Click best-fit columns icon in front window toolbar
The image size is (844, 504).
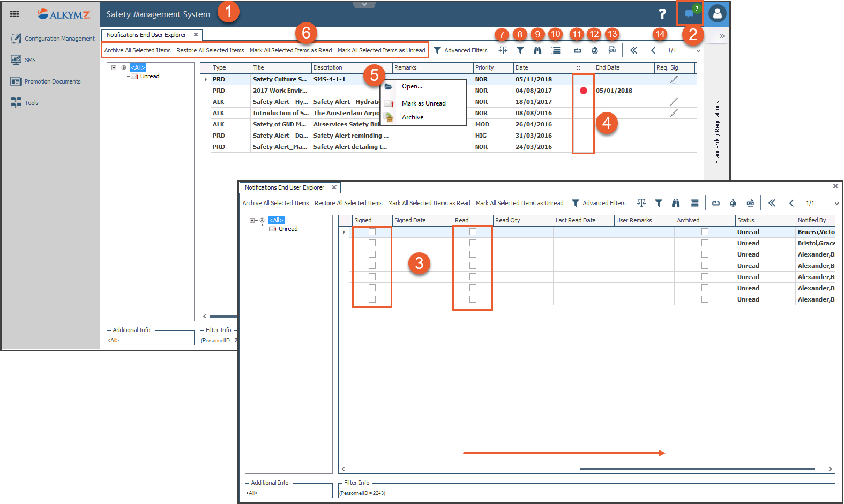click(641, 203)
